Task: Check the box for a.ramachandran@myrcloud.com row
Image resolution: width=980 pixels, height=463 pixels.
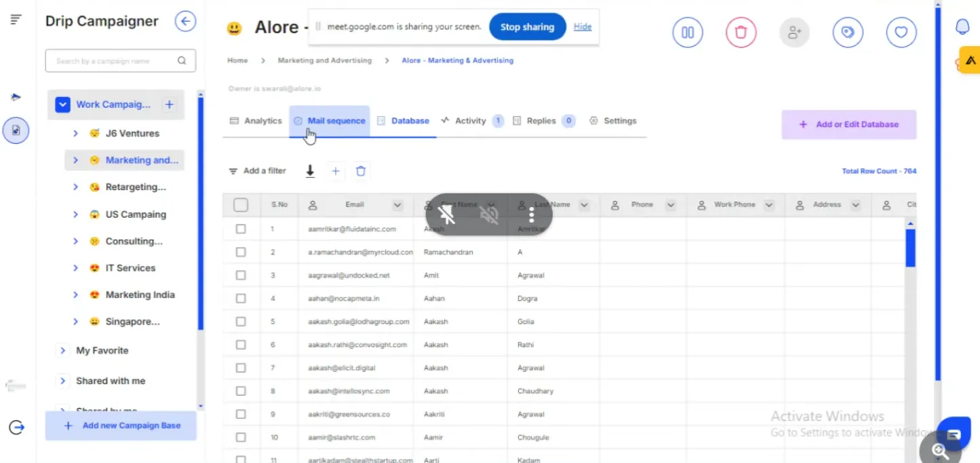Action: click(241, 252)
